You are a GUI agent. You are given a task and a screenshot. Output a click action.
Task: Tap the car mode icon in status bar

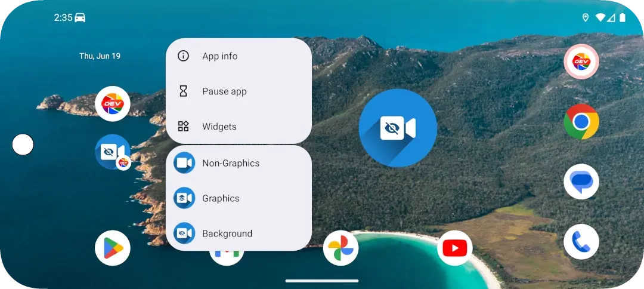[x=80, y=18]
